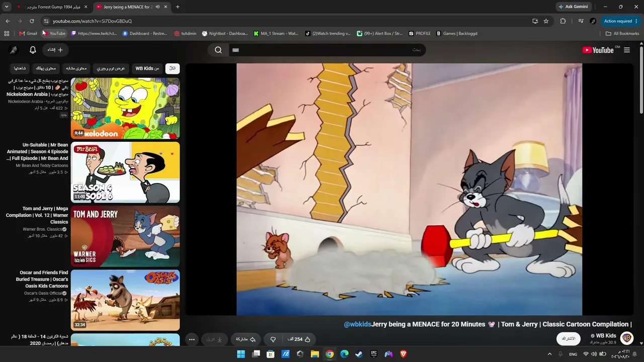Dislike the video with thumbs down
The height and width of the screenshot is (362, 644).
point(273,339)
